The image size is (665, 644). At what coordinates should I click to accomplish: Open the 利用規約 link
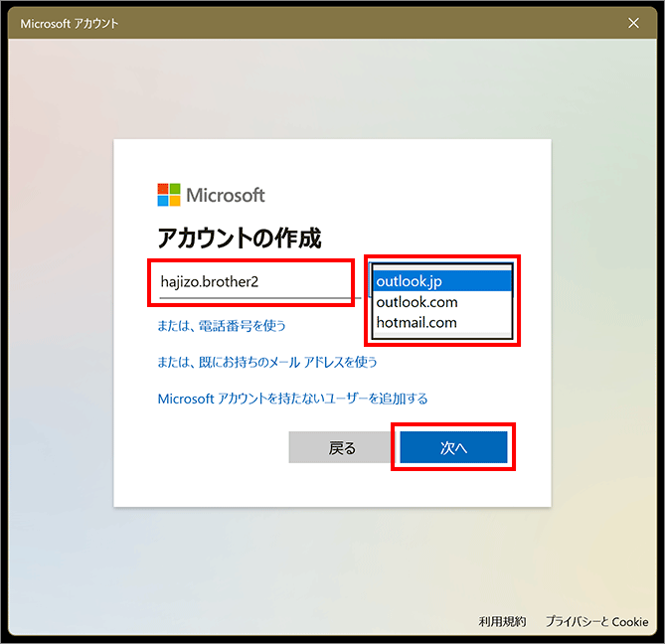(x=502, y=621)
